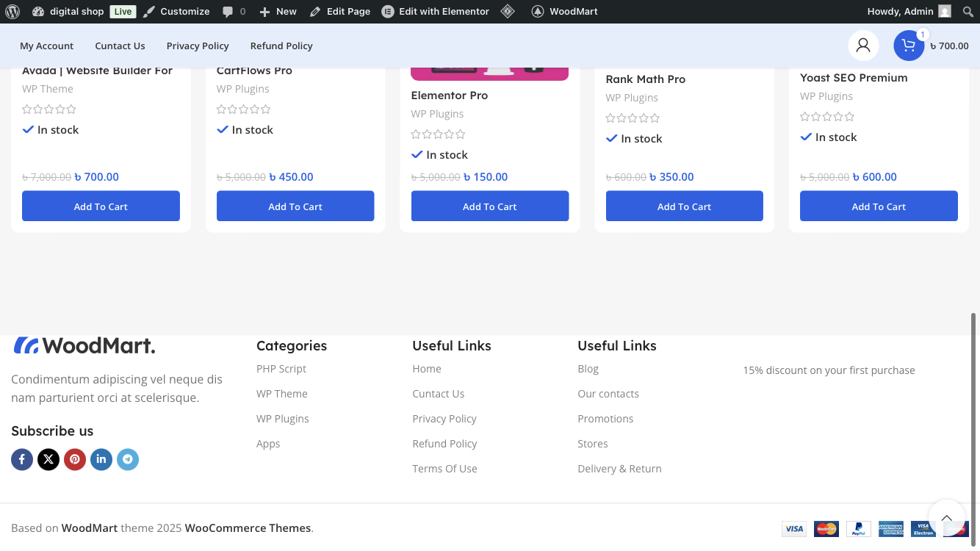
Task: Open Customize in admin bar
Action: point(176,12)
